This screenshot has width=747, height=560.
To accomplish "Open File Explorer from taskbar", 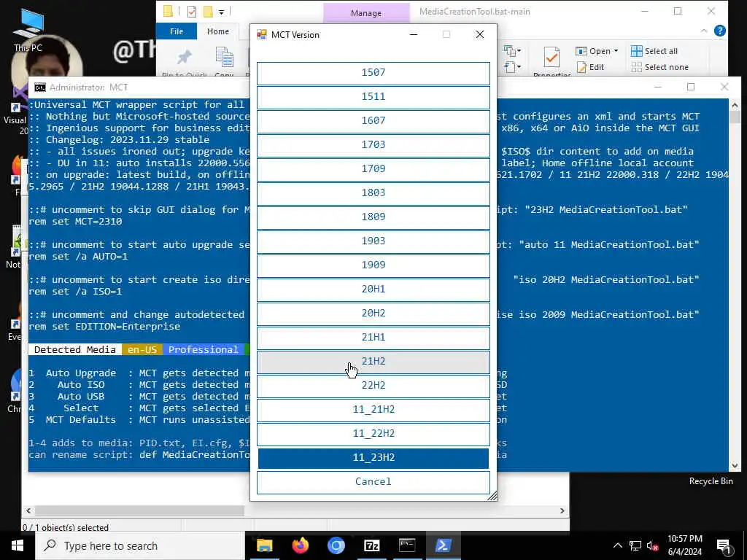I will 264,545.
